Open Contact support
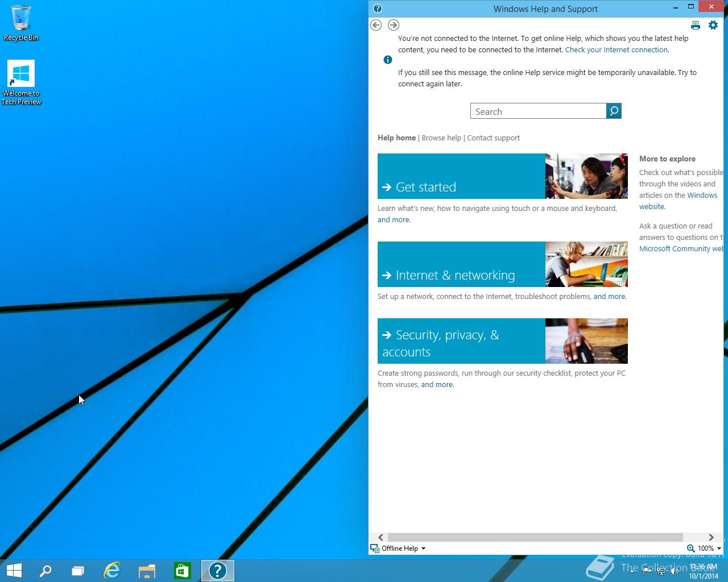Screen dimensions: 728x582 pos(493,138)
